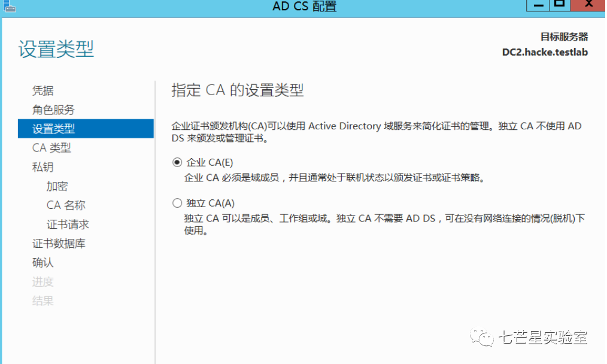Click the 独立 CA(A) label text
607x364 pixels.
(210, 203)
